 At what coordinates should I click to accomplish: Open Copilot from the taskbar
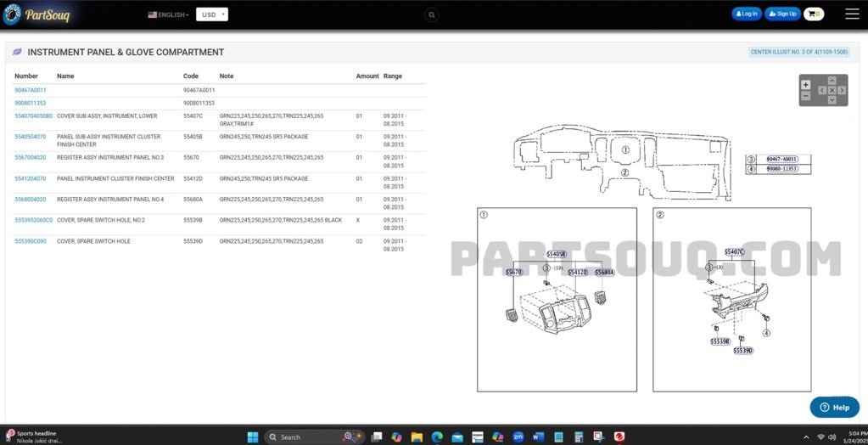tap(396, 437)
